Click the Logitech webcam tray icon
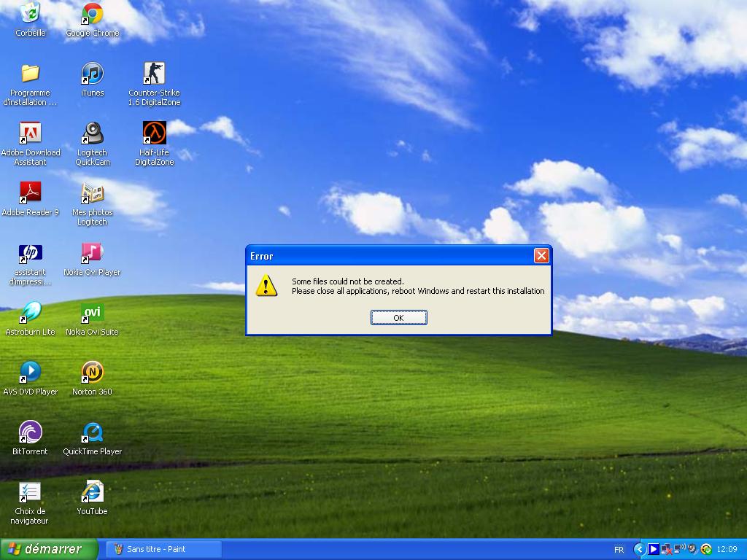Image resolution: width=747 pixels, height=560 pixels. tap(693, 550)
